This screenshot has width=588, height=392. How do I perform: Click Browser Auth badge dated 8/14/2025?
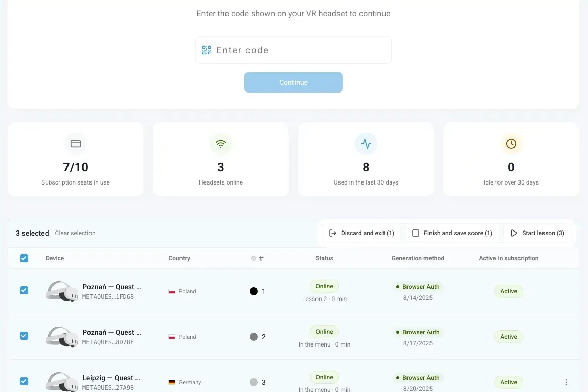(x=418, y=287)
